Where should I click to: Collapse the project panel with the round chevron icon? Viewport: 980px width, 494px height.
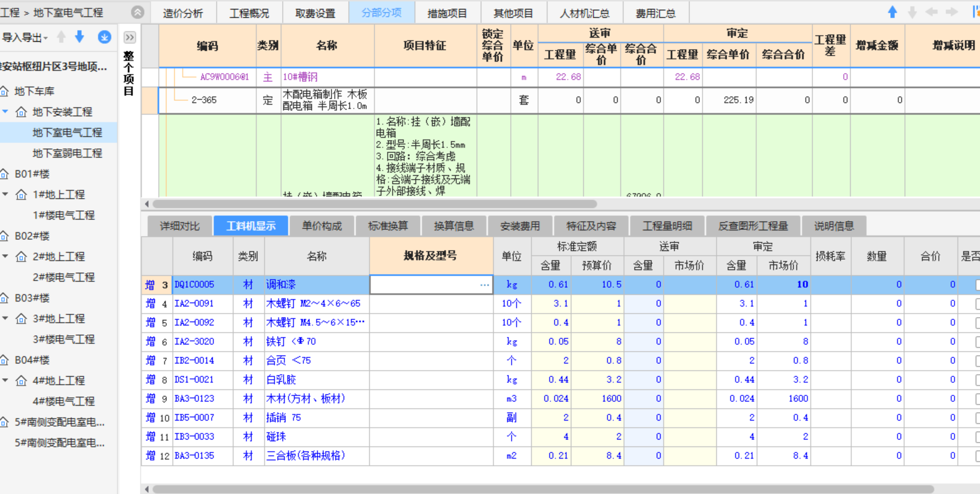[137, 12]
